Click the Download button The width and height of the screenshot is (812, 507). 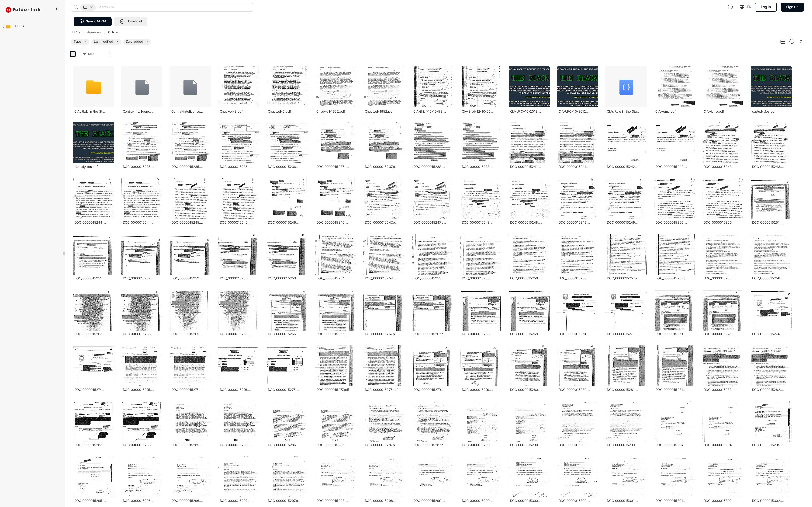130,22
